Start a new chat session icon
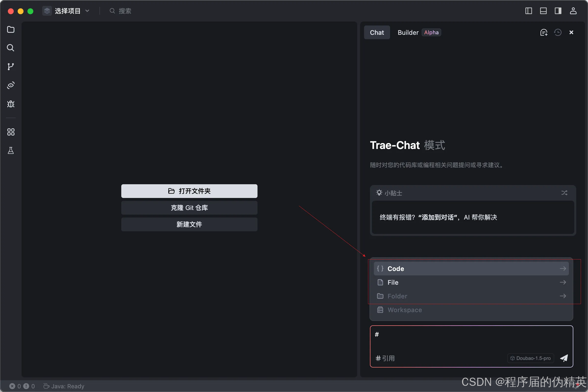Image resolution: width=588 pixels, height=392 pixels. coord(544,33)
